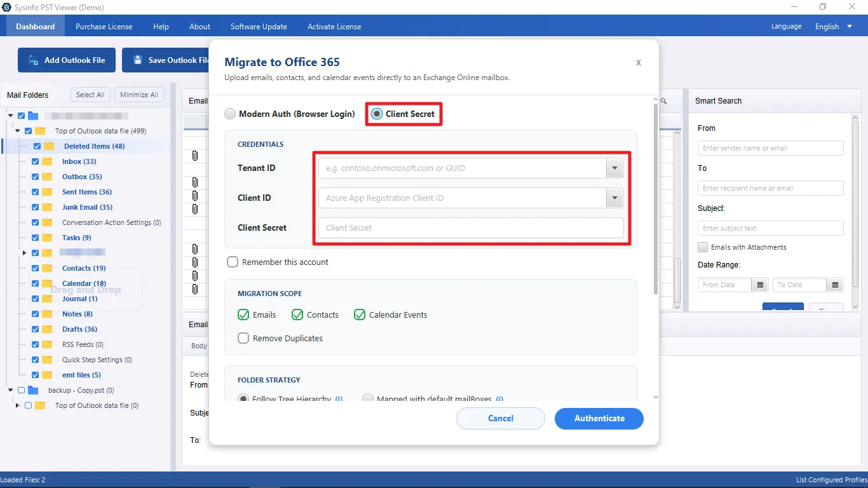Close the Migrate to Office 365 dialog

(639, 63)
